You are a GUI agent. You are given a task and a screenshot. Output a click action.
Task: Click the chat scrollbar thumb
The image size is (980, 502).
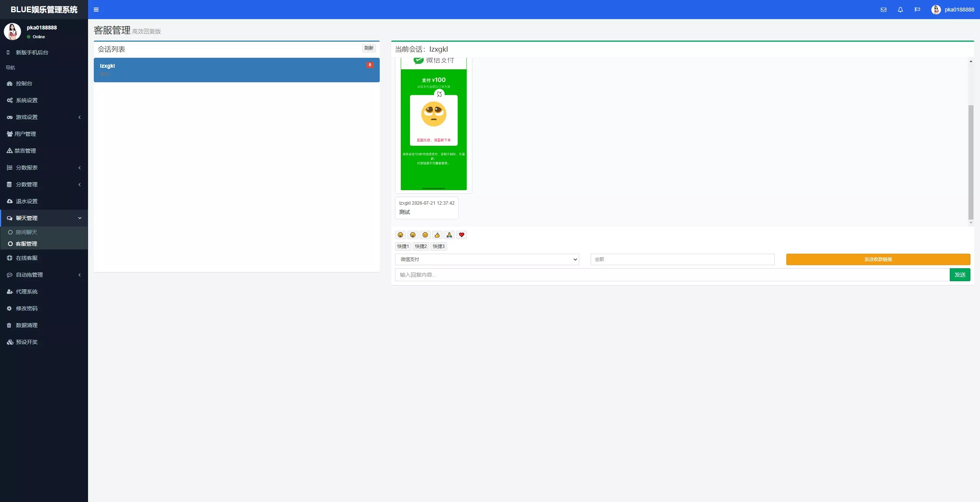pyautogui.click(x=971, y=162)
